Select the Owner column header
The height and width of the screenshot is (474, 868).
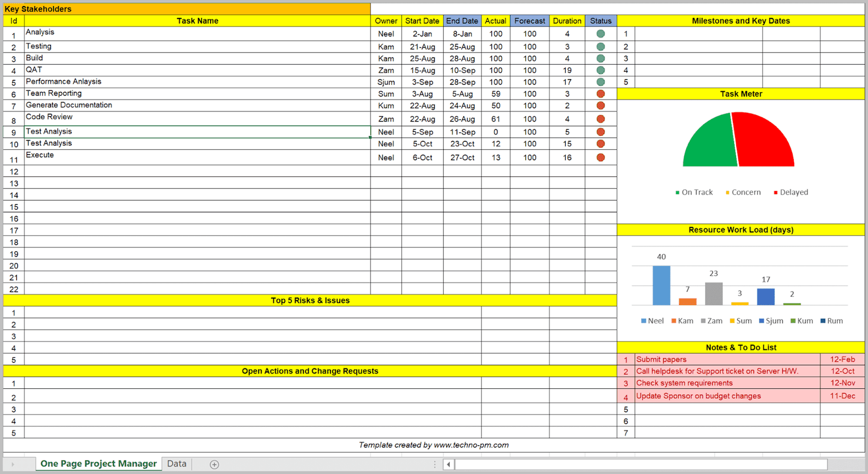coord(386,21)
